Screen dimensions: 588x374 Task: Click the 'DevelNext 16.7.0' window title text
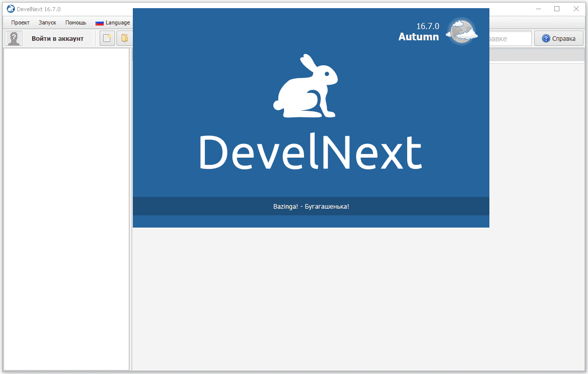39,9
